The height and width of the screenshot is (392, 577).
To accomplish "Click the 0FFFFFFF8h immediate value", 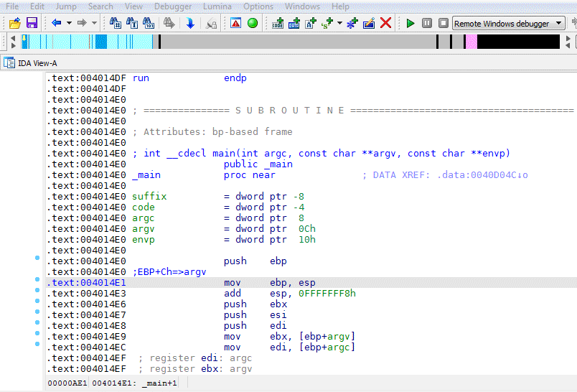I will pyautogui.click(x=327, y=294).
